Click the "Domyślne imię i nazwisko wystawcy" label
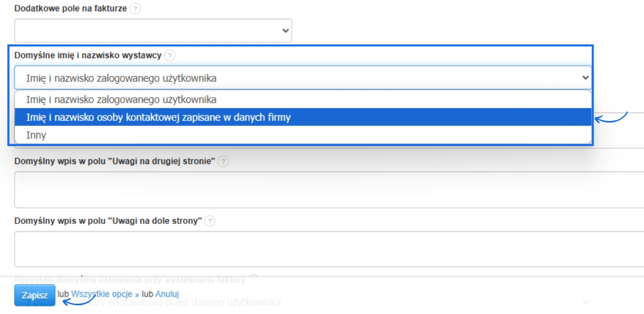The width and height of the screenshot is (644, 314). tap(88, 56)
